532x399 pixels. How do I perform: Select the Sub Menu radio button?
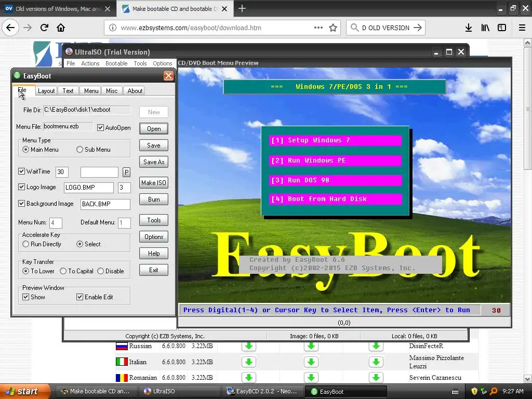point(79,150)
